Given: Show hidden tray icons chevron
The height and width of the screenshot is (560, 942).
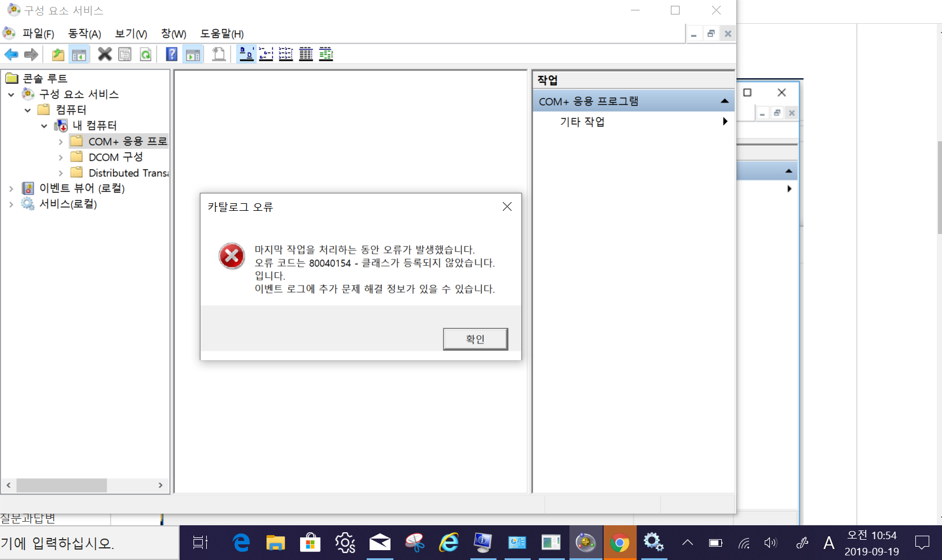Looking at the screenshot, I should pyautogui.click(x=688, y=543).
